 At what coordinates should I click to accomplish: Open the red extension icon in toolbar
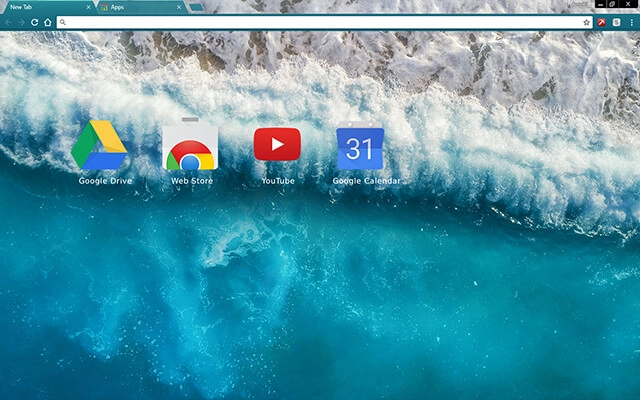(601, 22)
